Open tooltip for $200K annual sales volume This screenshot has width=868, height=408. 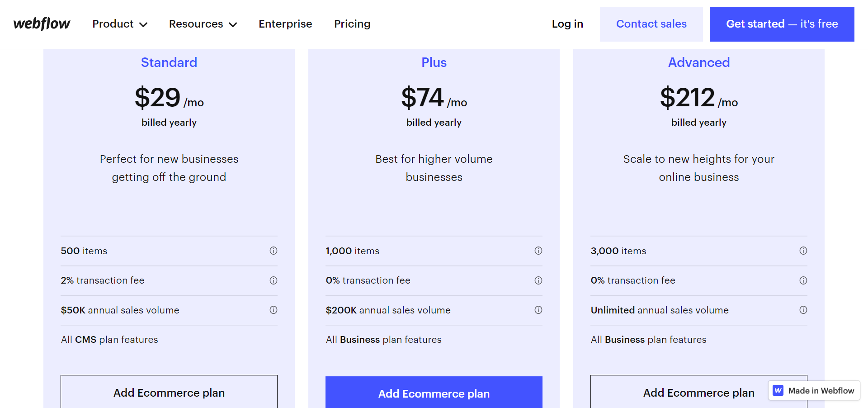pyautogui.click(x=538, y=310)
